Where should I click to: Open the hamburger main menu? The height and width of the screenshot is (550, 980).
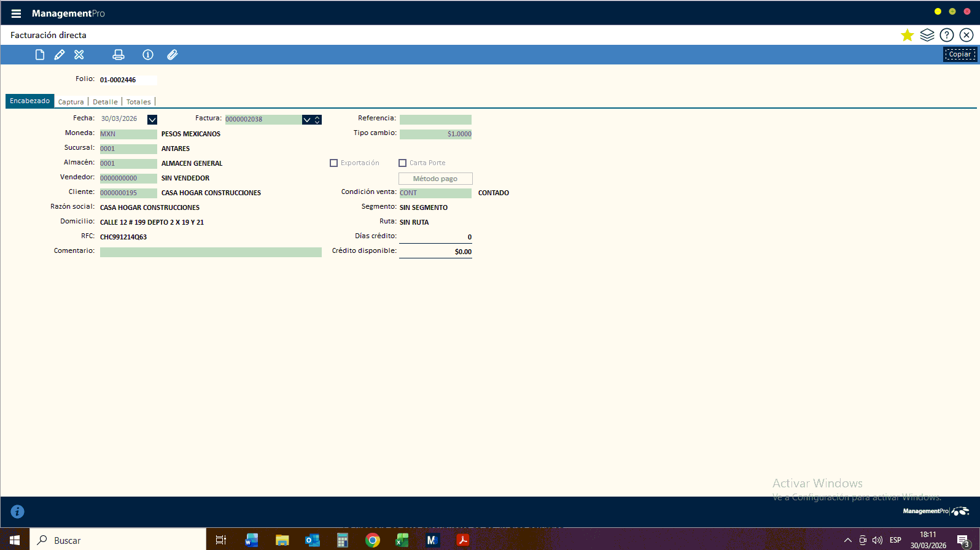16,14
